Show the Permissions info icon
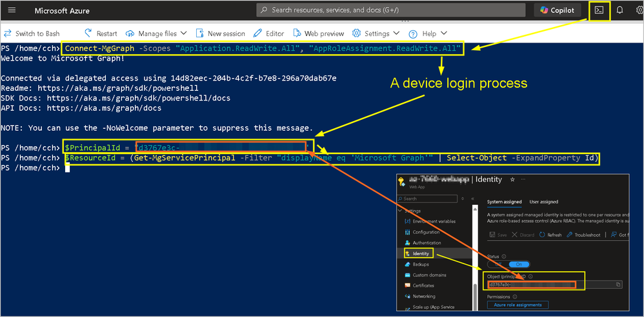Viewport: 644px width, 317px height. pyautogui.click(x=515, y=296)
